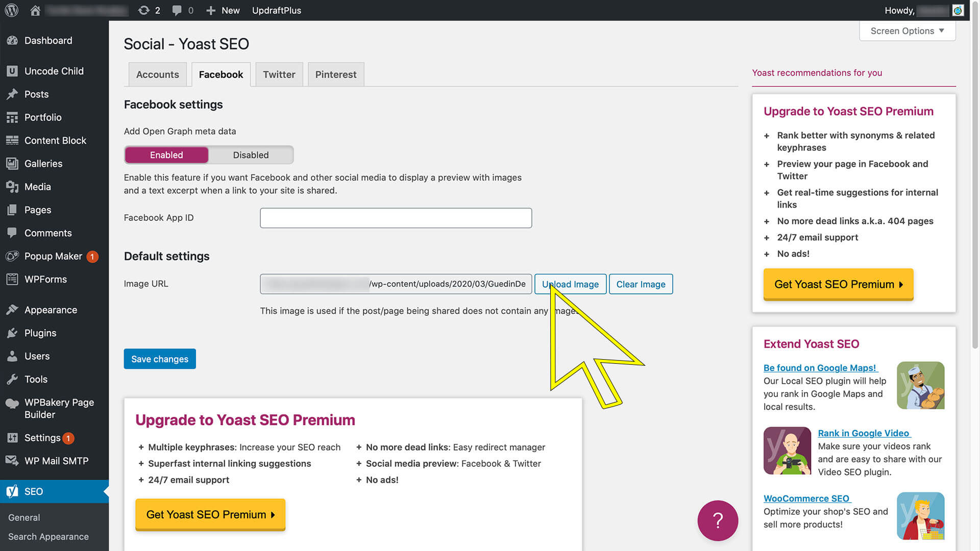Open the site home icon
Screen dimensions: 980x551
[x=35, y=10]
